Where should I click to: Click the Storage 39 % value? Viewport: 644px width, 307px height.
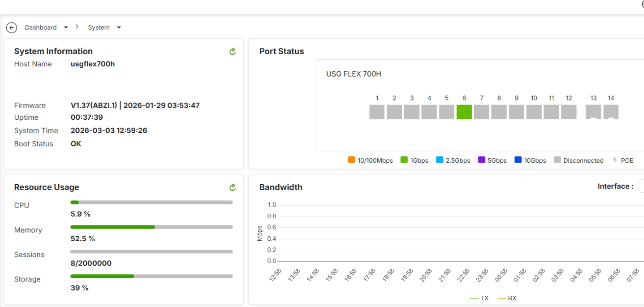point(80,288)
